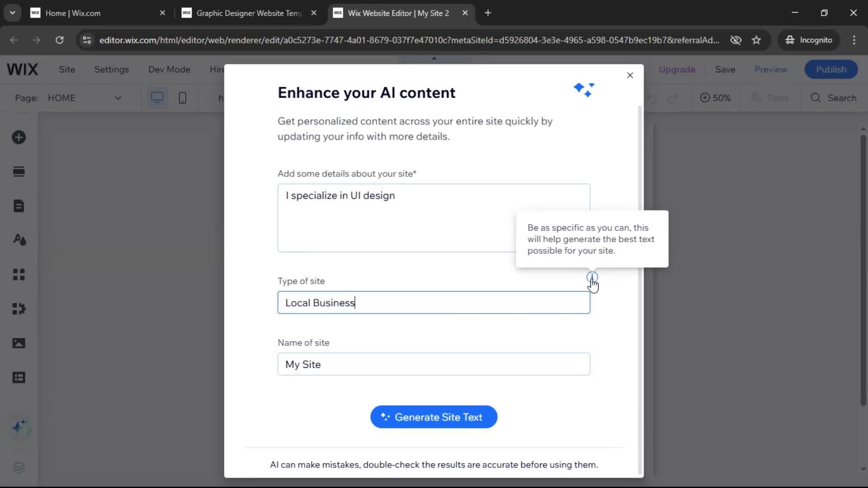
Task: Open the Add Apps grid icon
Action: click(x=19, y=274)
